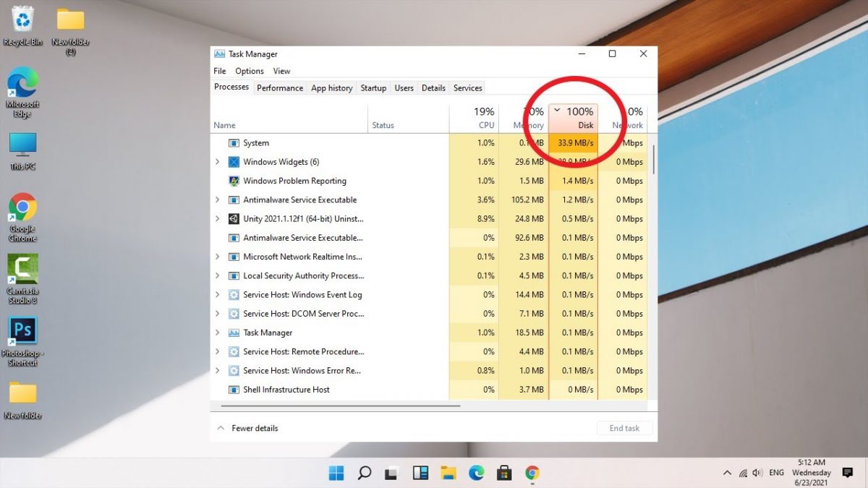Click the Windows Problem Reporting shield icon

point(234,181)
